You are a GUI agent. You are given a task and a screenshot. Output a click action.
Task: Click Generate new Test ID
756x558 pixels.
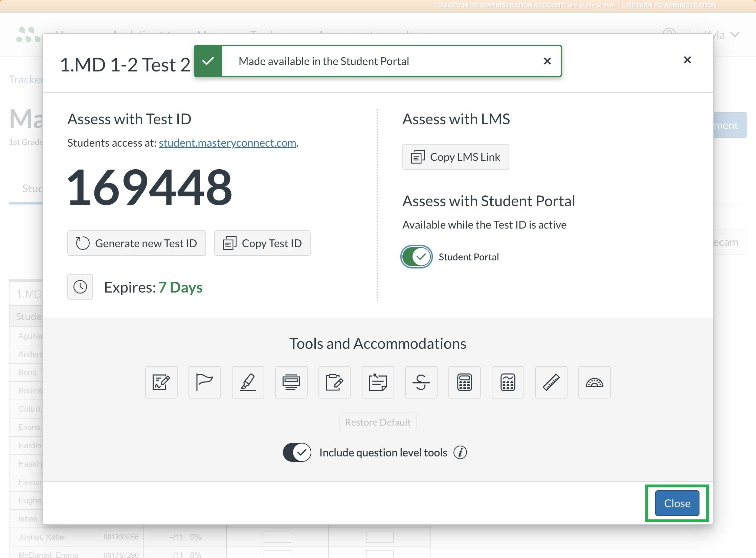[x=136, y=243]
